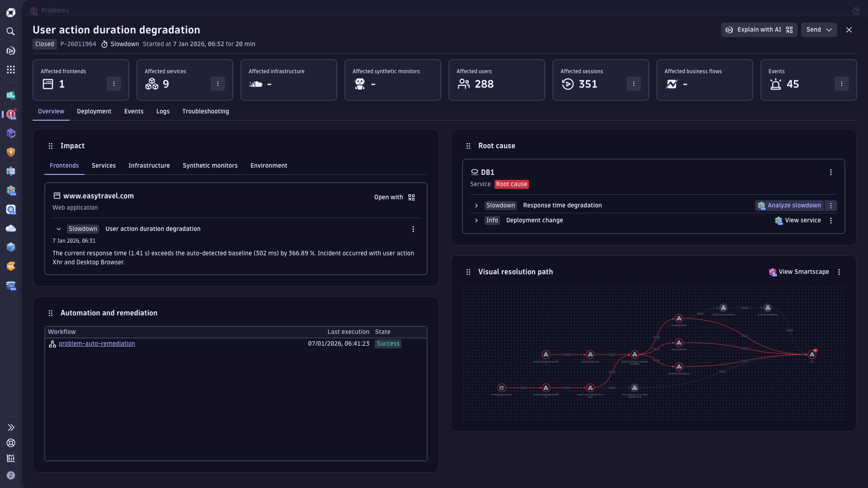This screenshot has height=488, width=868.
Task: Open DB1 root cause options menu
Action: [830, 172]
